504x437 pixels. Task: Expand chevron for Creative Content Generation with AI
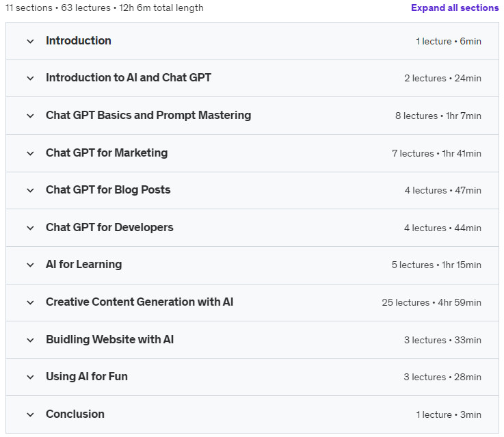coord(30,302)
